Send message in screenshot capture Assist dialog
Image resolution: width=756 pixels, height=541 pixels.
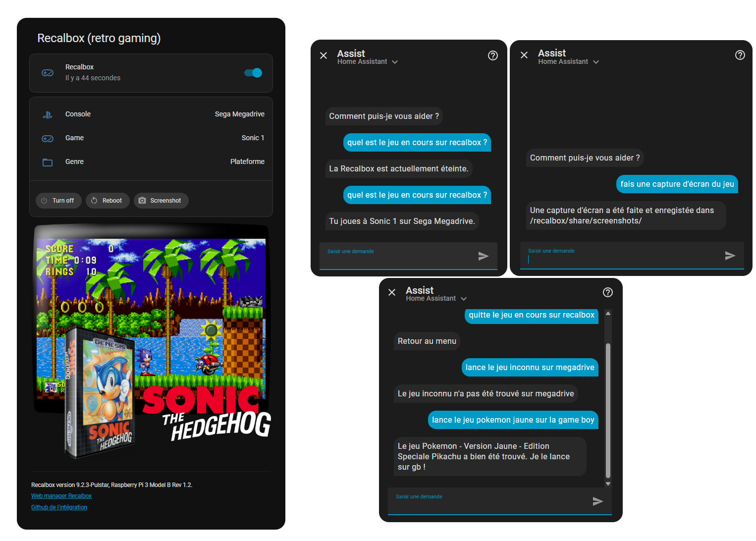point(730,255)
